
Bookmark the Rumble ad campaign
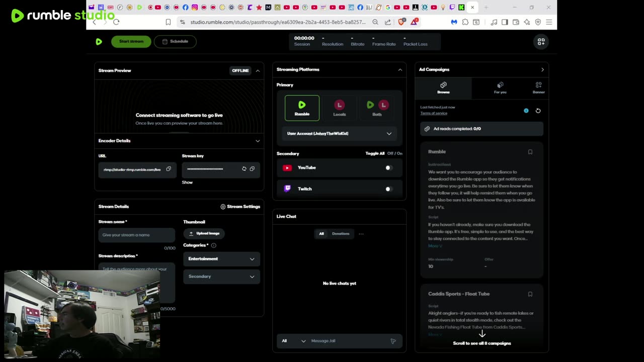point(530,152)
